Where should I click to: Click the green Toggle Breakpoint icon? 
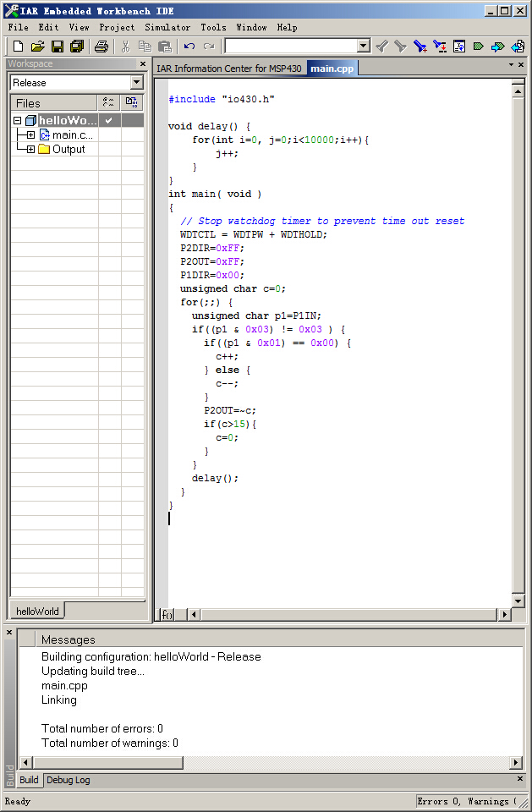tap(479, 47)
